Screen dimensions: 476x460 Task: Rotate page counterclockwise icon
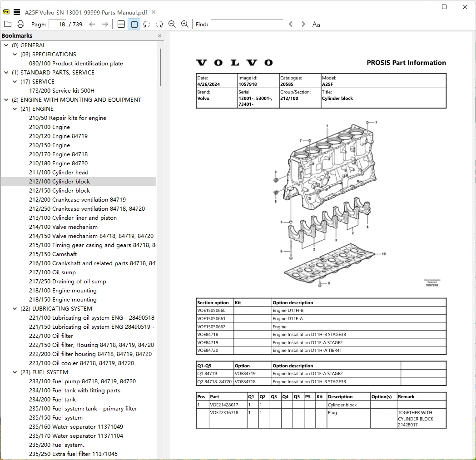147,24
